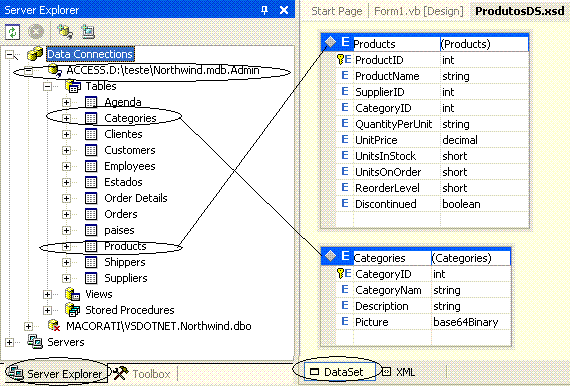Select the Server Explorer bottom tab
The width and height of the screenshot is (570, 386).
(56, 373)
